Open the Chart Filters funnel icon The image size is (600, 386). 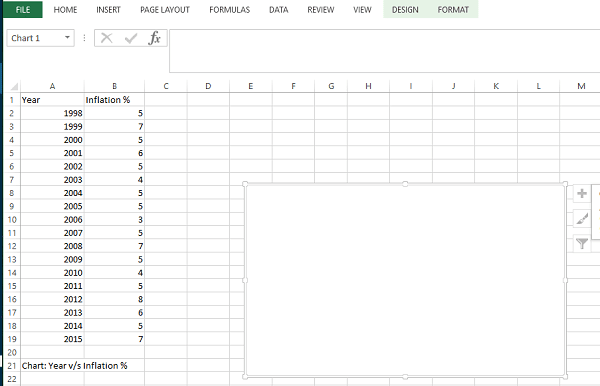click(x=582, y=243)
